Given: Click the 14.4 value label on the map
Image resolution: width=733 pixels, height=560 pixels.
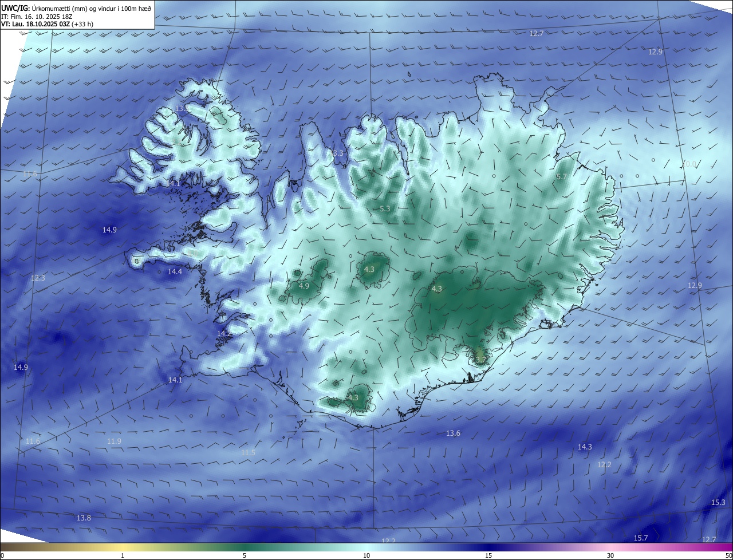Looking at the screenshot, I should [x=175, y=271].
